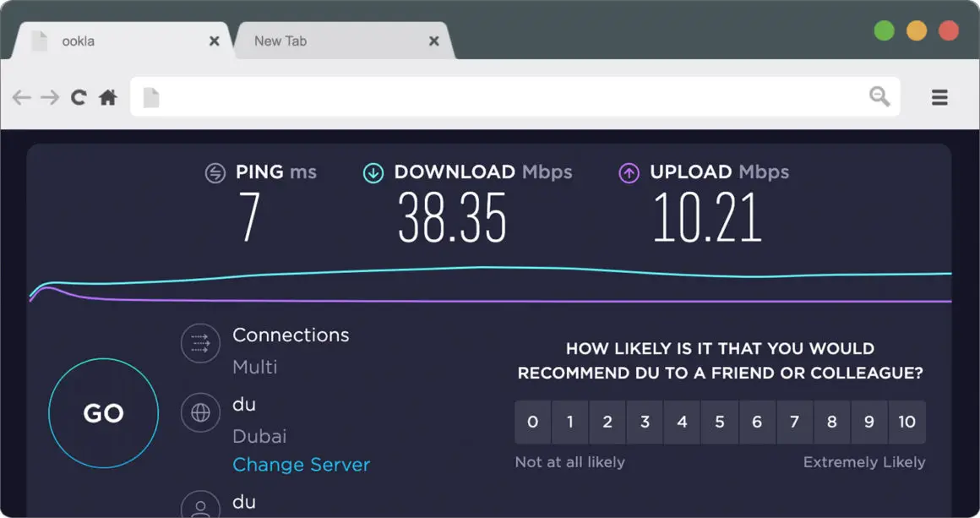The width and height of the screenshot is (980, 518).
Task: Click the globe server icon next to du
Action: [x=200, y=412]
